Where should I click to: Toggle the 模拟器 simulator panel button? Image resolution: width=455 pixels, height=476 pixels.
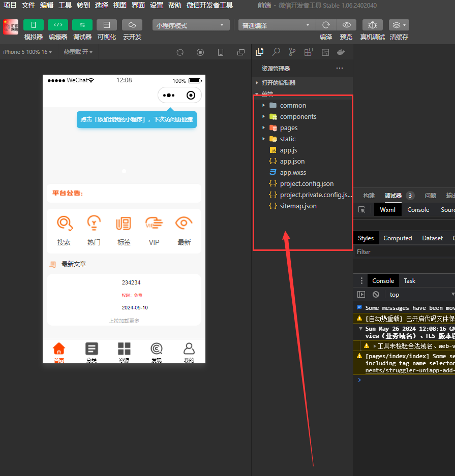34,25
